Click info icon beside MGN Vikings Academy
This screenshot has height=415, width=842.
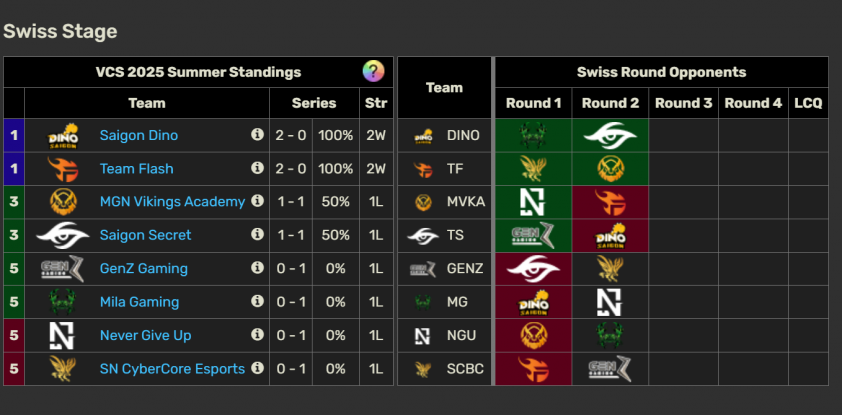(257, 201)
